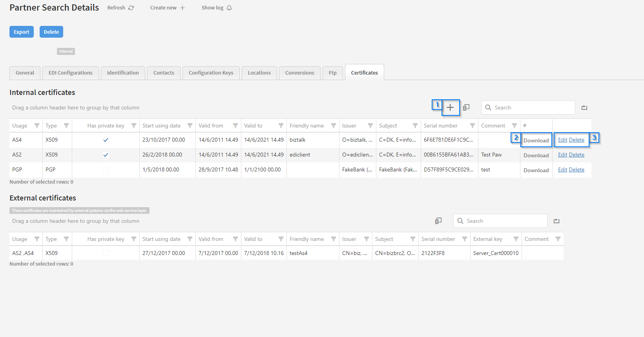Toggle private key checkbox for AS4 row
The width and height of the screenshot is (644, 337).
(x=106, y=140)
